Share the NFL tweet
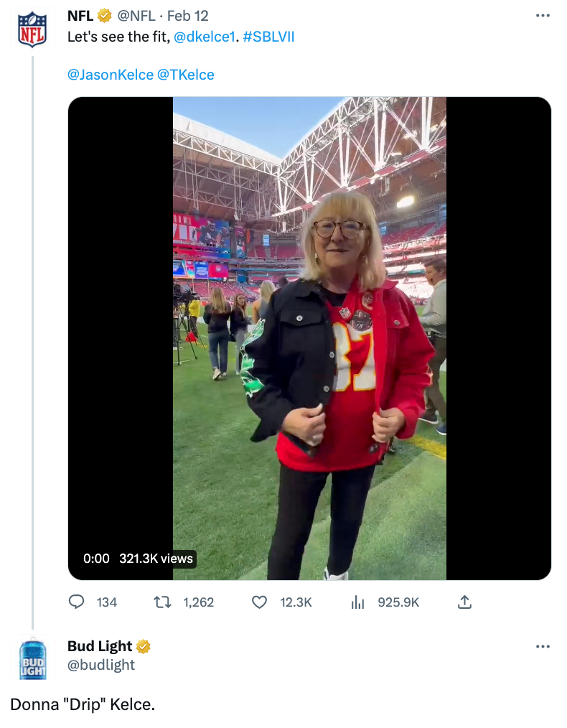Viewport: 567px width, 728px height. [x=464, y=602]
